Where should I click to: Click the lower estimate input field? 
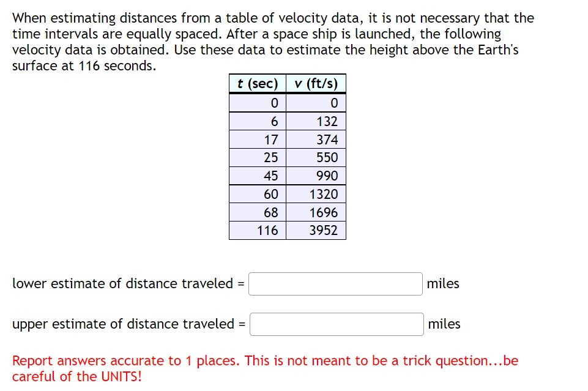tap(335, 283)
